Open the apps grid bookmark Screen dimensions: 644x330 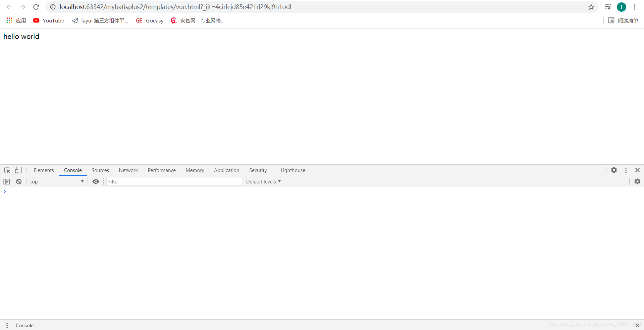click(16, 20)
